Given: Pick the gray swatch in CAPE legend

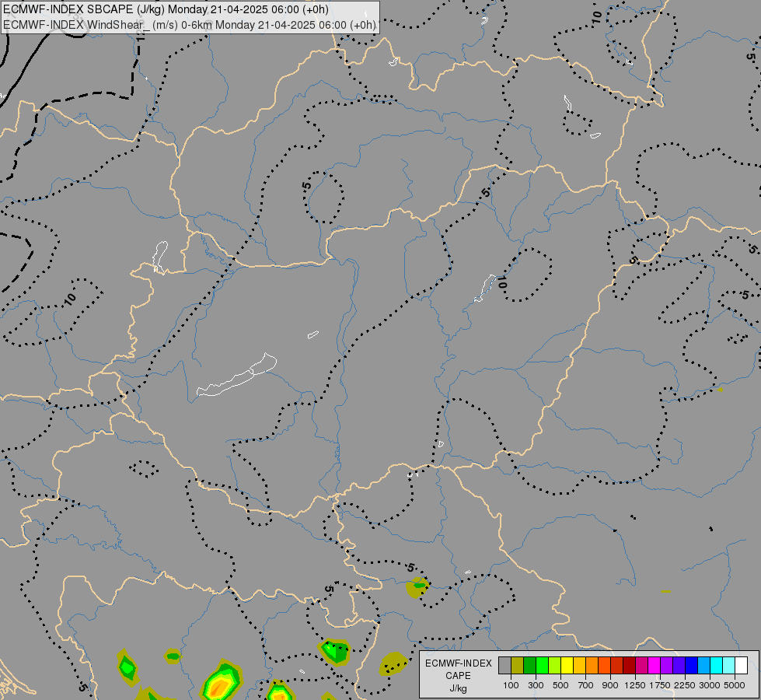Looking at the screenshot, I should point(504,666).
